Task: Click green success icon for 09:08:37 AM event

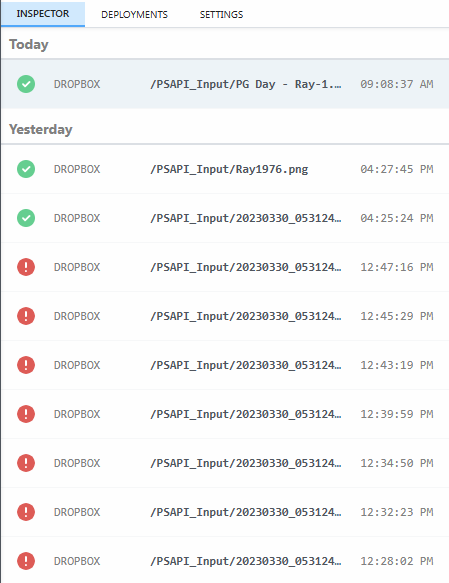Action: [x=26, y=84]
